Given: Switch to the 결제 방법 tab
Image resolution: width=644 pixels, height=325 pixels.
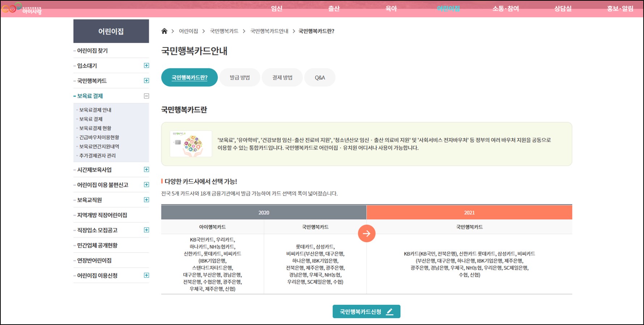Looking at the screenshot, I should coord(282,77).
